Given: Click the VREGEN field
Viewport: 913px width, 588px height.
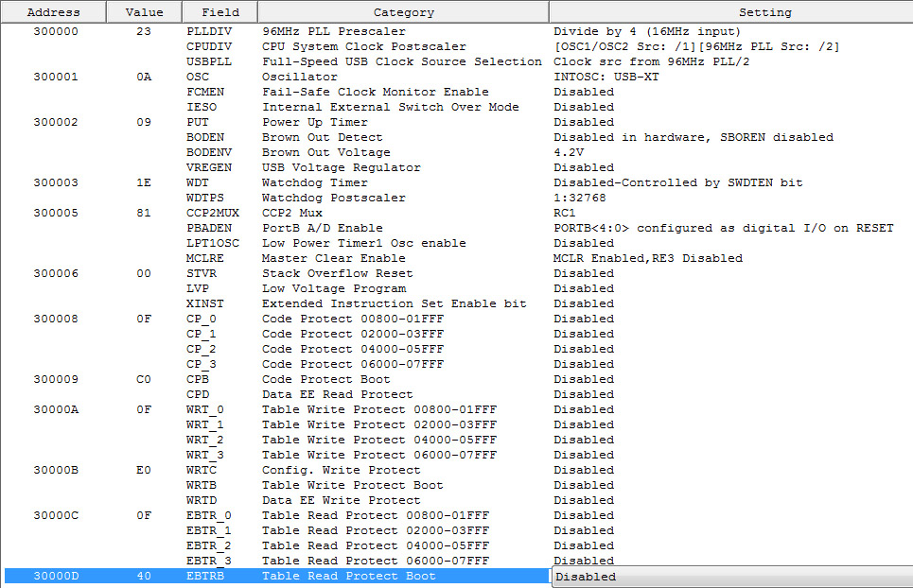Looking at the screenshot, I should click(x=209, y=167).
